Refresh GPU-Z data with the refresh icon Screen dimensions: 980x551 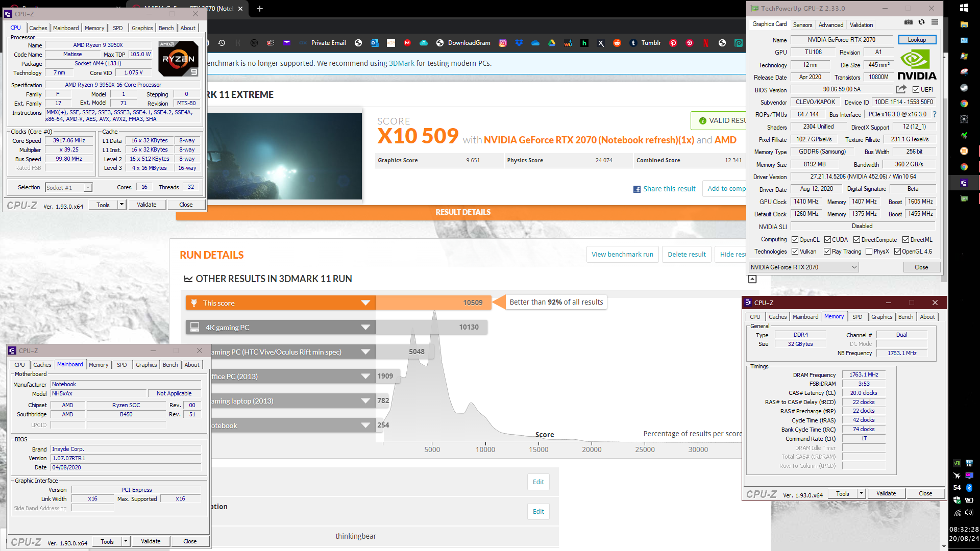pyautogui.click(x=922, y=22)
